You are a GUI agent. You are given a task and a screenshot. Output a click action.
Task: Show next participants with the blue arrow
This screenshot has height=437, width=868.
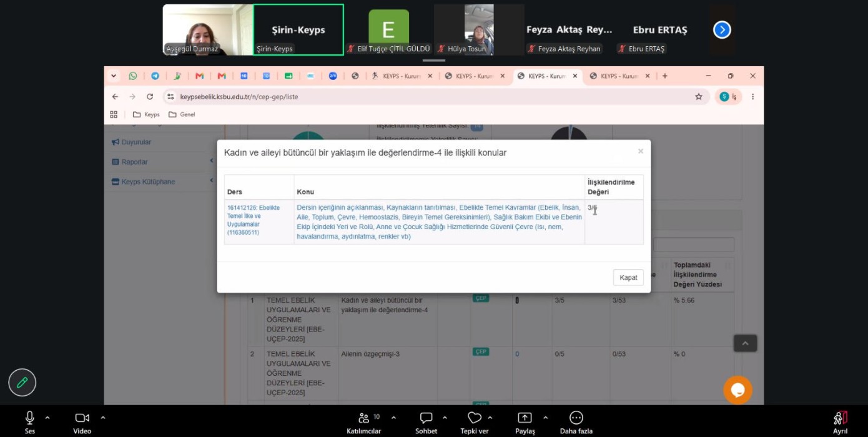pos(722,30)
